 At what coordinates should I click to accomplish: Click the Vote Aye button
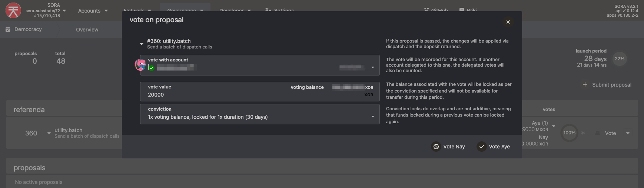(x=494, y=147)
